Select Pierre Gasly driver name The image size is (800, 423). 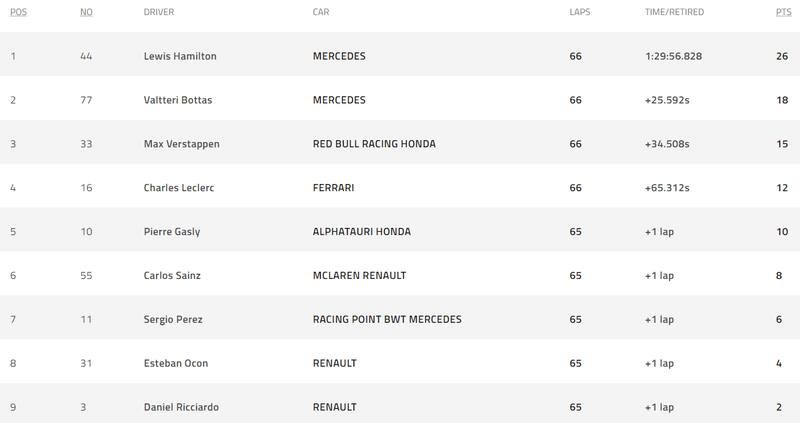click(172, 232)
